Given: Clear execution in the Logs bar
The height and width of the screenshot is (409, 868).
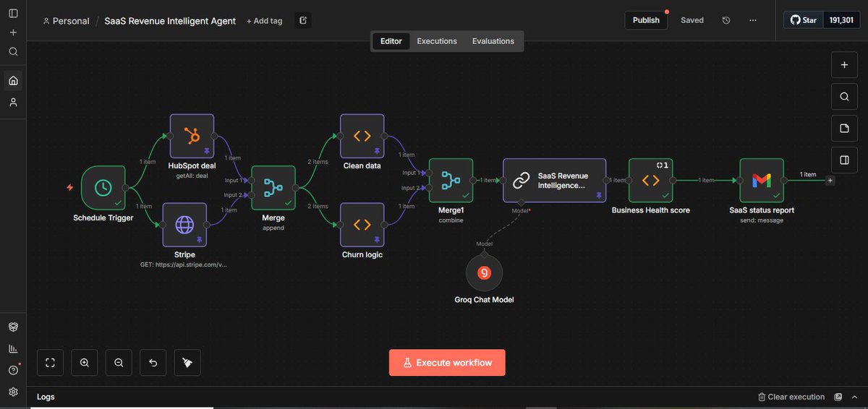Looking at the screenshot, I should (x=791, y=397).
